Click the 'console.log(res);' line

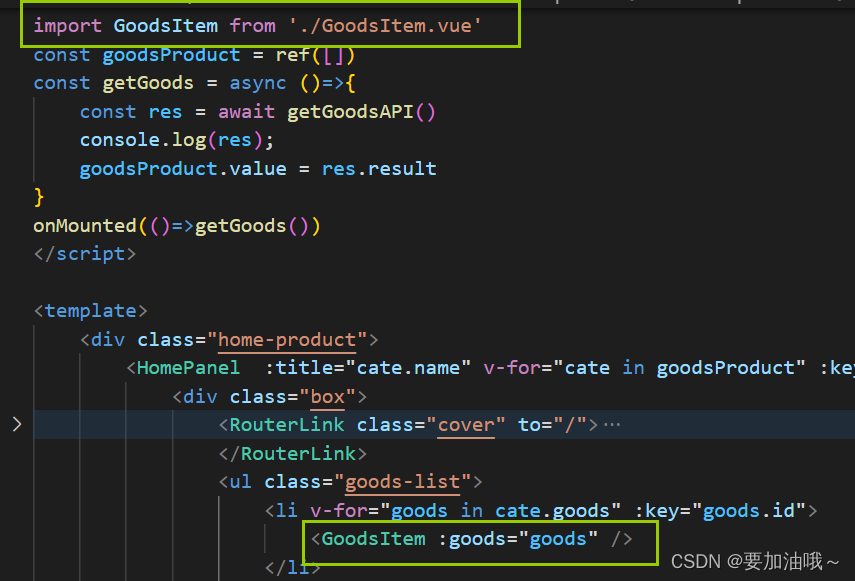point(177,140)
